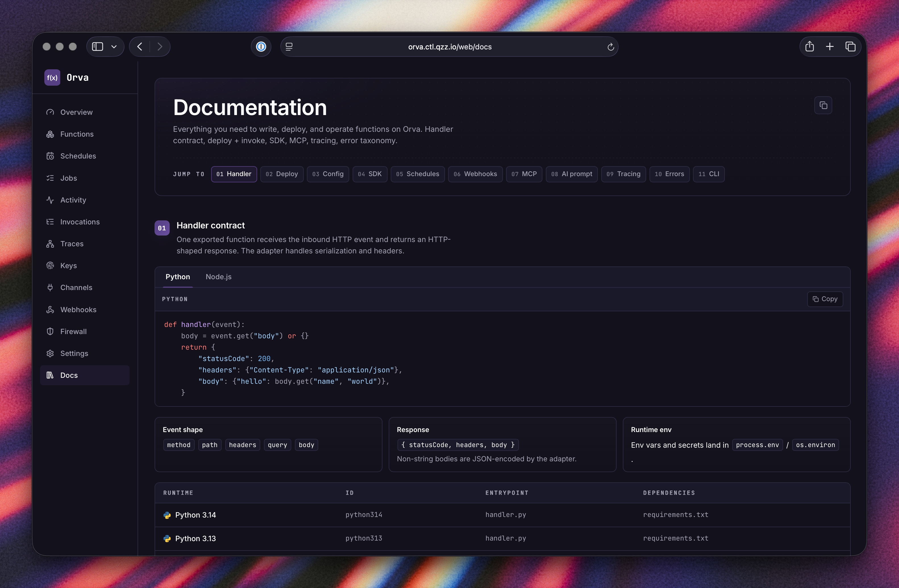Click the "{ statusCode, headers, body }" chip

(458, 445)
